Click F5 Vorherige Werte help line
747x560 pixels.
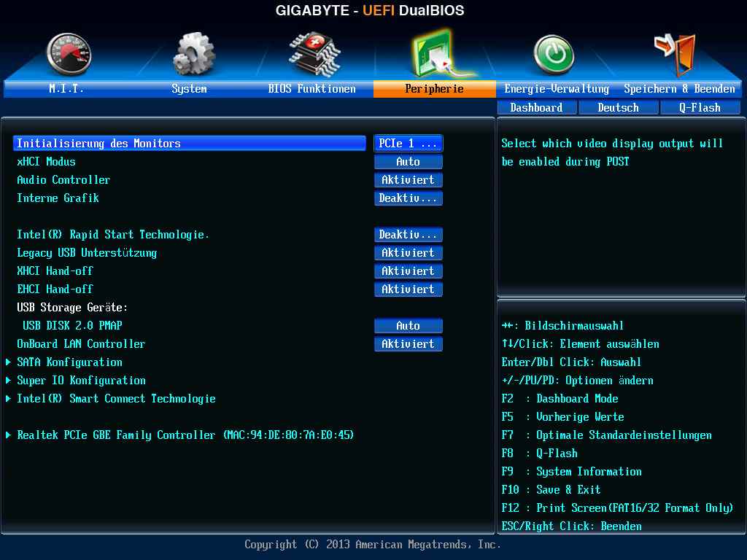562,416
